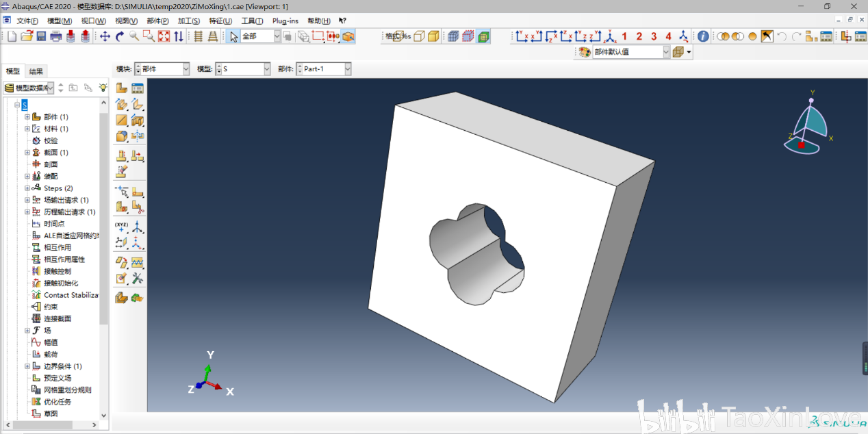
Task: Select 截面 (1) in model tree
Action: 55,153
